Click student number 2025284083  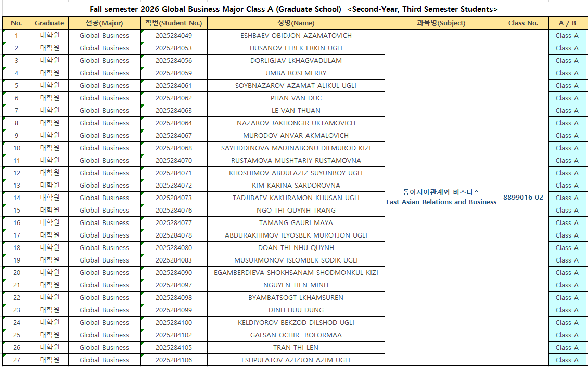point(174,260)
